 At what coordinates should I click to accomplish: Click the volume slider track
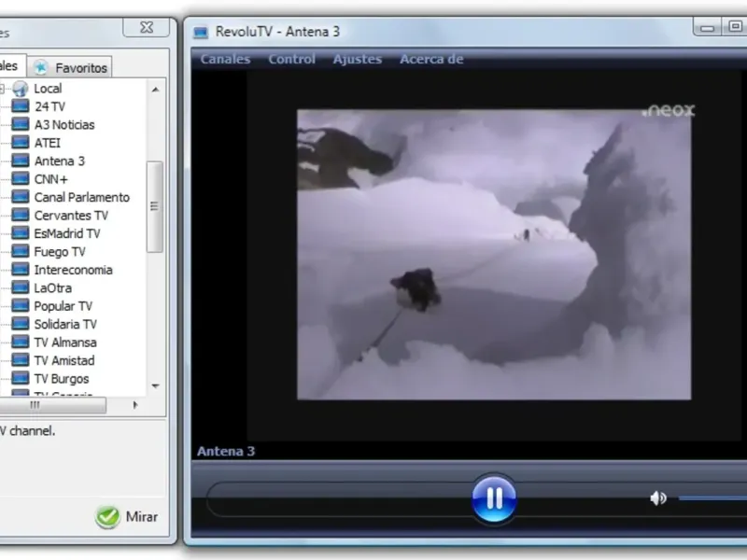coord(712,498)
